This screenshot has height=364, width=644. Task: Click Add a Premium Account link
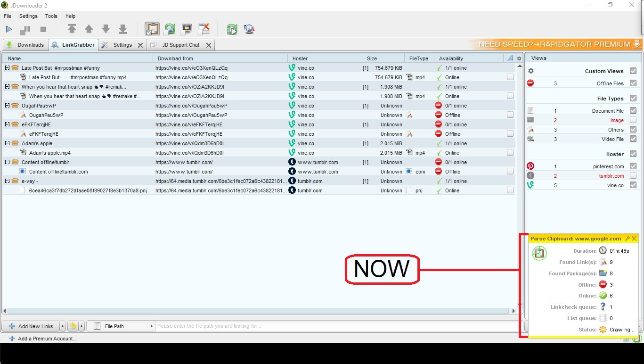[x=47, y=339]
